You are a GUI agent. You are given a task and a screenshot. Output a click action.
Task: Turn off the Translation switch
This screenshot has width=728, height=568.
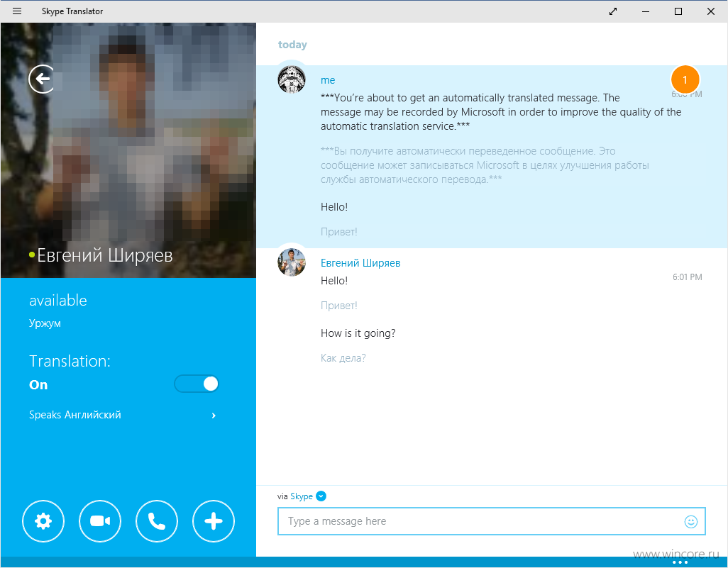pos(197,384)
